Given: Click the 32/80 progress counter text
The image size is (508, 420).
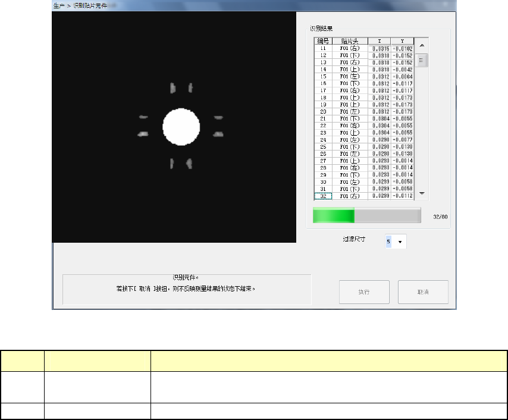Looking at the screenshot, I should pos(440,217).
